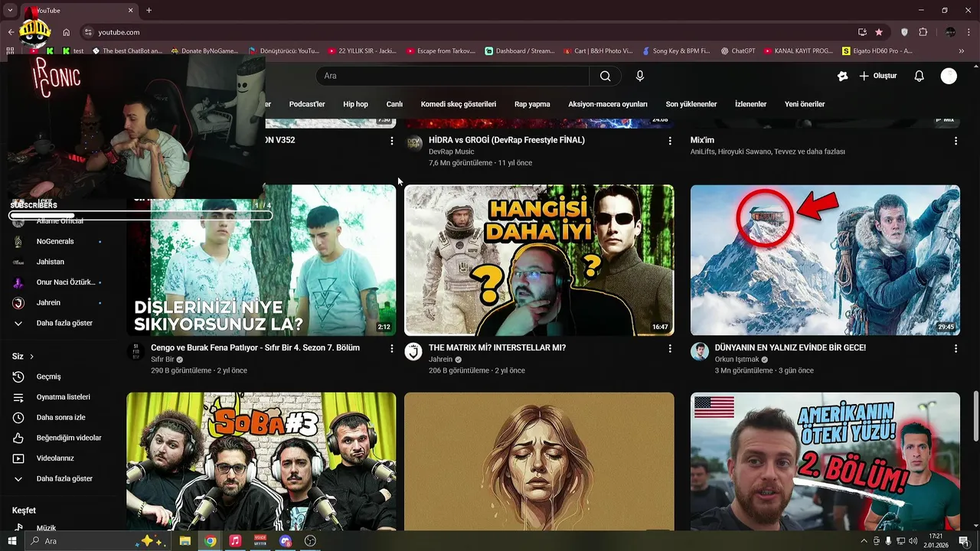
Task: Focus the YouTube Ara search field
Action: (453, 76)
